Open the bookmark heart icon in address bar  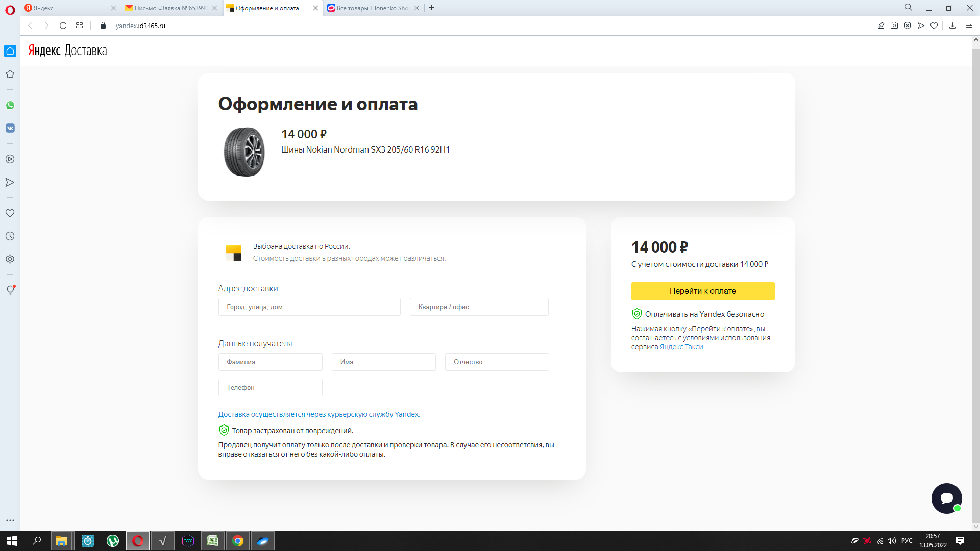pos(934,26)
